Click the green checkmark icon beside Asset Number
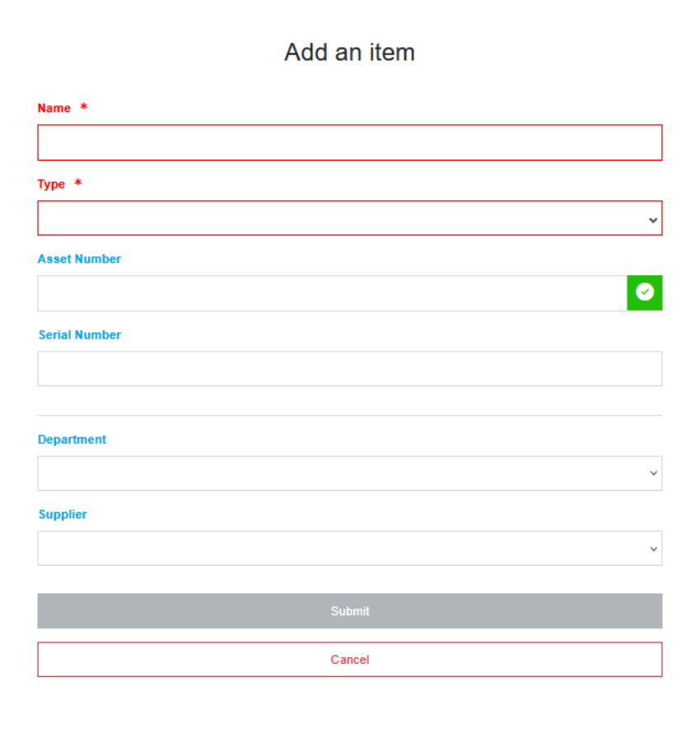Viewport: 700px width, 742px height. pos(645,292)
